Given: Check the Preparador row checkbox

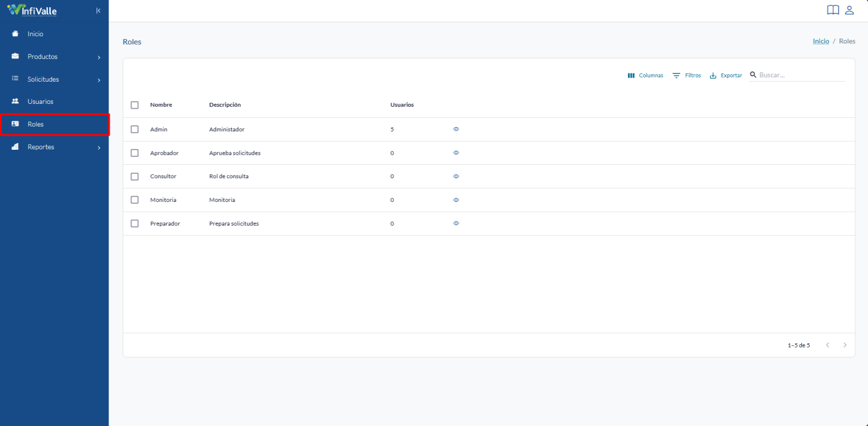Looking at the screenshot, I should point(135,224).
